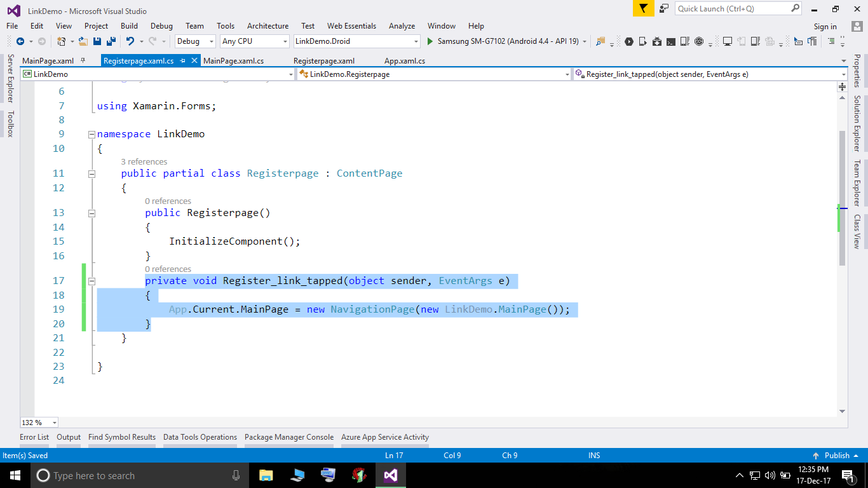Collapse the namespace LinkDemo code region

pos(92,133)
